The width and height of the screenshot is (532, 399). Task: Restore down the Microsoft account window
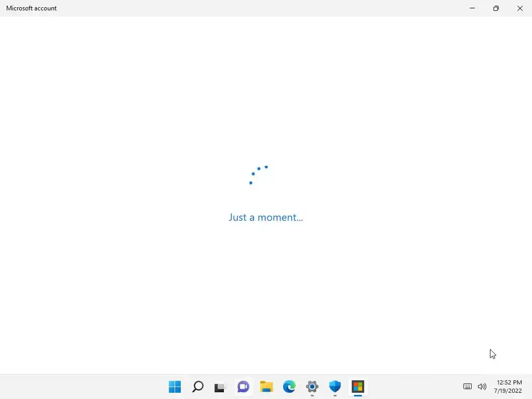pyautogui.click(x=496, y=8)
